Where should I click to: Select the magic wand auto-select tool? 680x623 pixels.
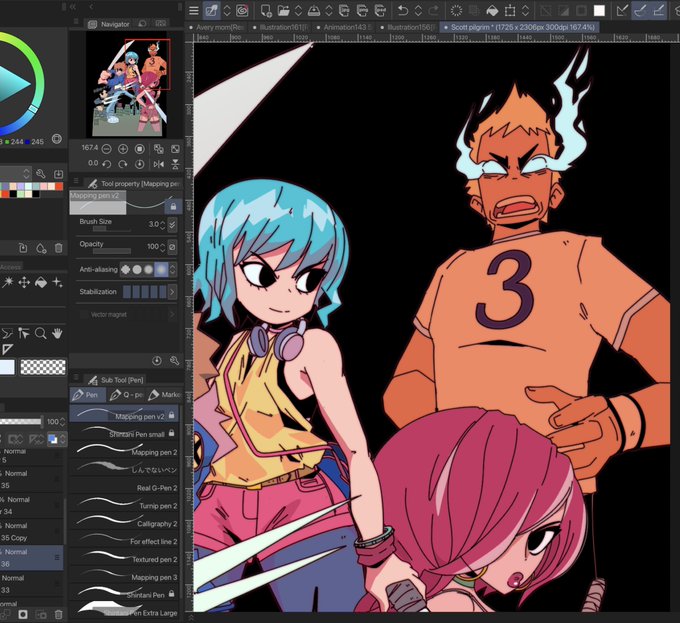point(7,283)
